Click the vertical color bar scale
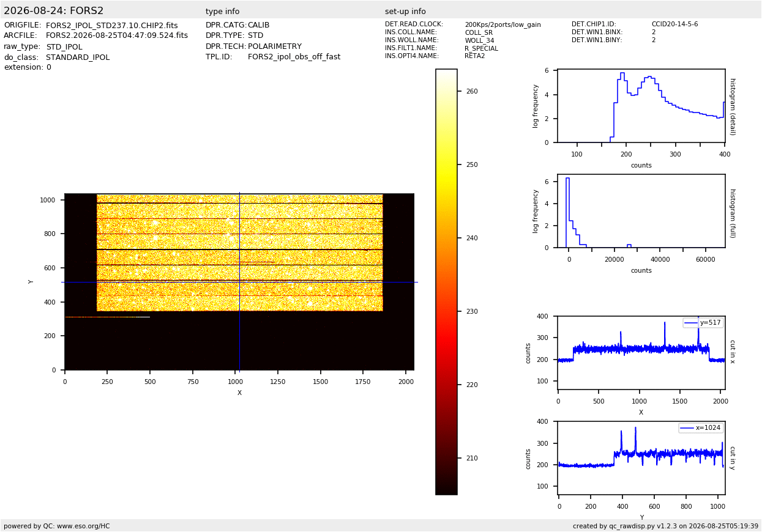The image size is (762, 532). tap(446, 282)
